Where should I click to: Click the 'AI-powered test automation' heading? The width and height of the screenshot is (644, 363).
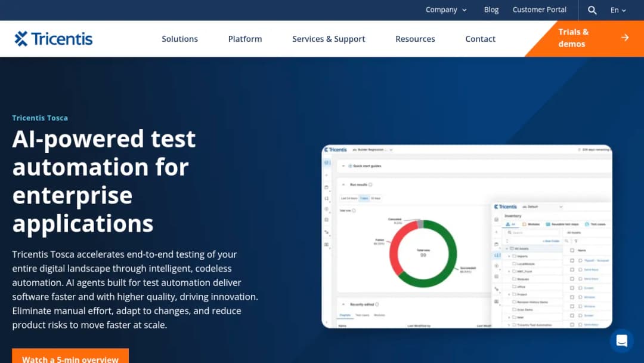tap(104, 181)
